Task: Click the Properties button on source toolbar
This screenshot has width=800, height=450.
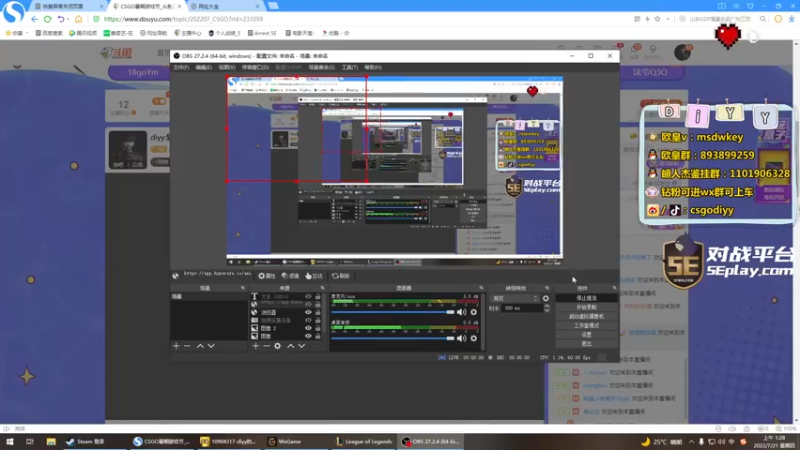Action: pos(267,276)
